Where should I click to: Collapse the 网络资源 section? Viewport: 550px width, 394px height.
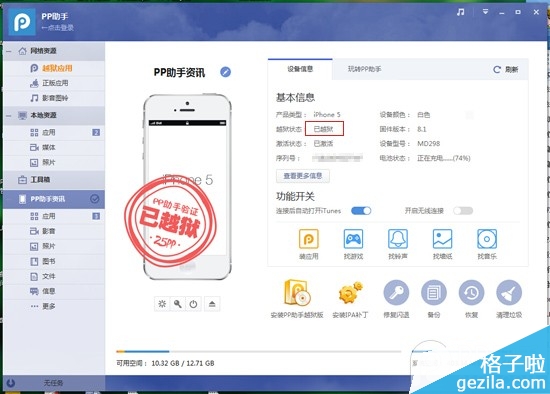[x=9, y=51]
